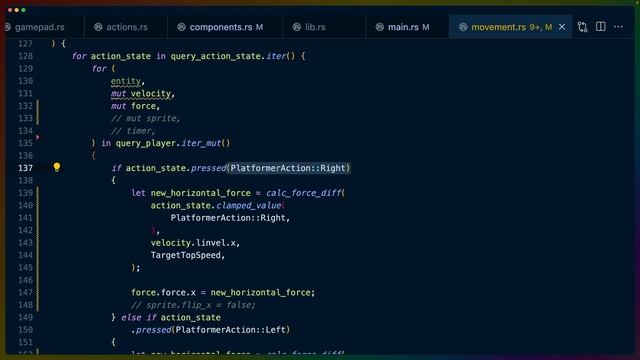The width and height of the screenshot is (640, 360).
Task: Click 'calc_force_diff' on line 139
Action: [303, 193]
